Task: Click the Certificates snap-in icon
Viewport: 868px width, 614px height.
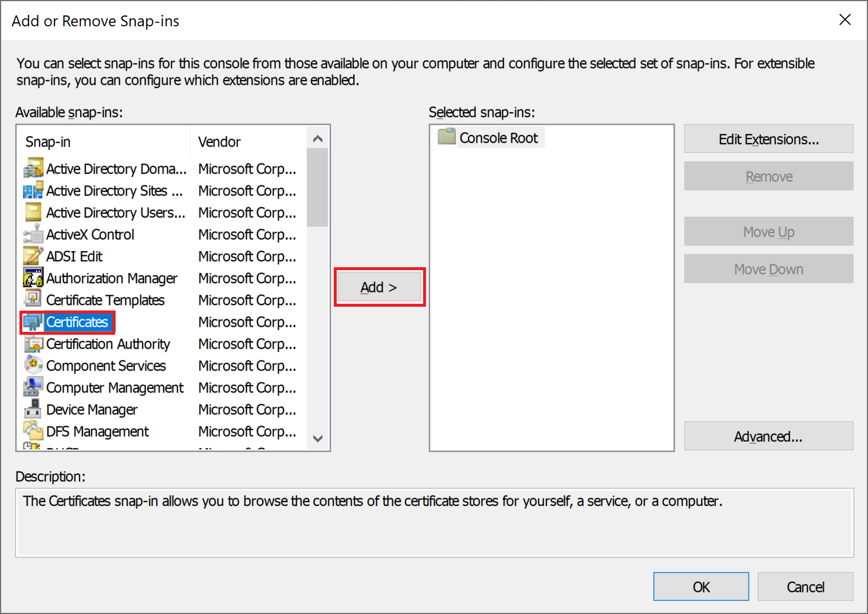Action: point(33,322)
